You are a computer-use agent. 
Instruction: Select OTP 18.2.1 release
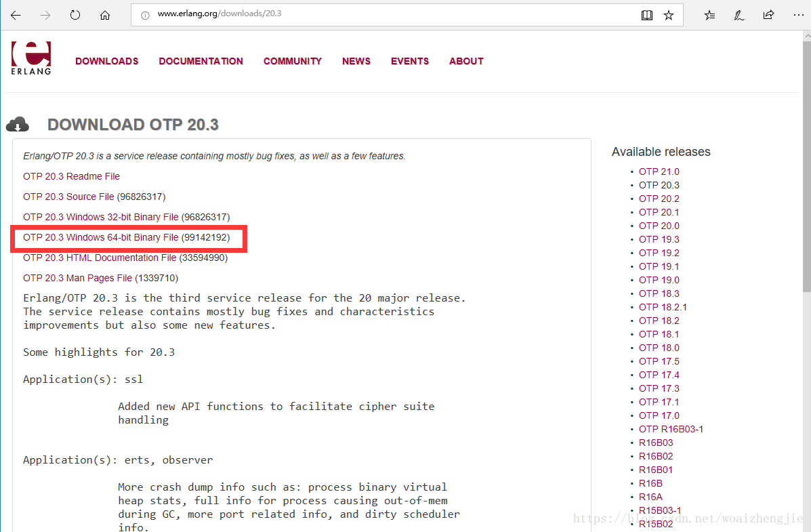tap(663, 307)
